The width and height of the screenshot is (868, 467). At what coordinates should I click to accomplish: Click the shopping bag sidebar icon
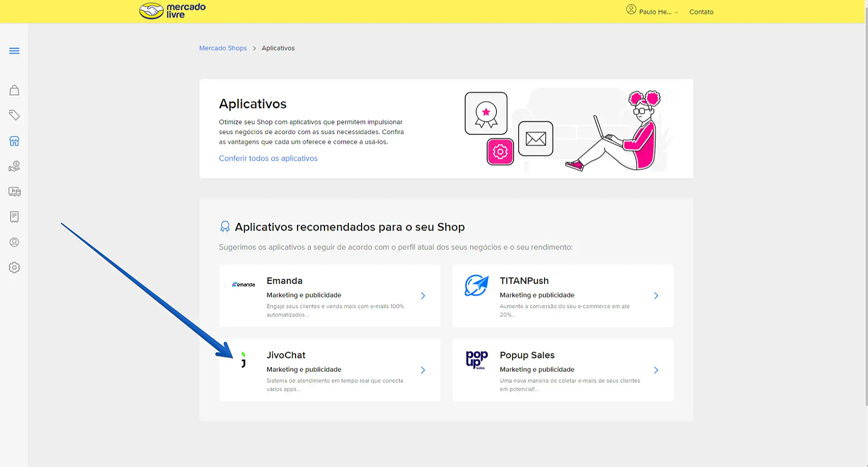pos(14,90)
